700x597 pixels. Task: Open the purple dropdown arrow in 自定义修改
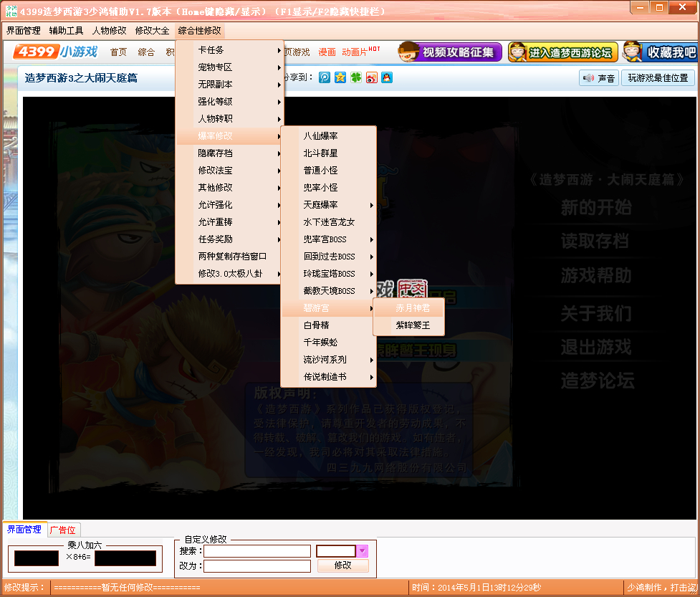pos(362,550)
